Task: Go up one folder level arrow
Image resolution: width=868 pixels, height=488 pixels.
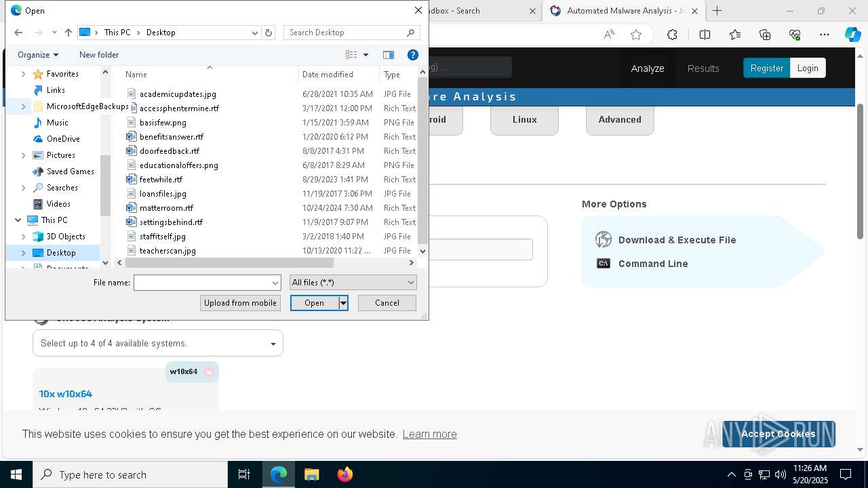Action: (68, 33)
